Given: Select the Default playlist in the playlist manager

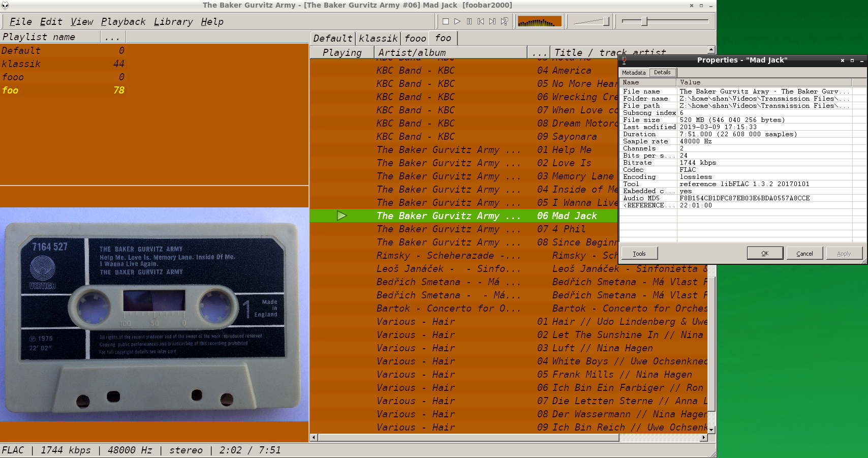Looking at the screenshot, I should click(x=63, y=51).
